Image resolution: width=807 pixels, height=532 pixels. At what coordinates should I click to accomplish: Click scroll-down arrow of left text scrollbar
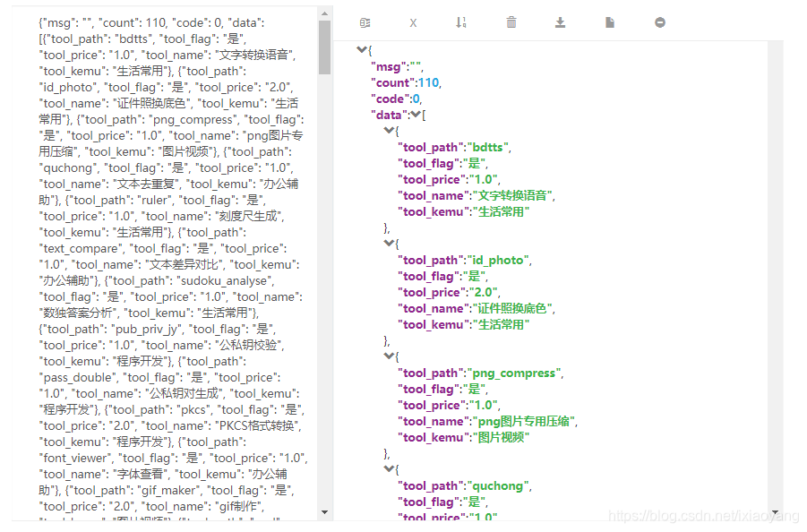(324, 512)
